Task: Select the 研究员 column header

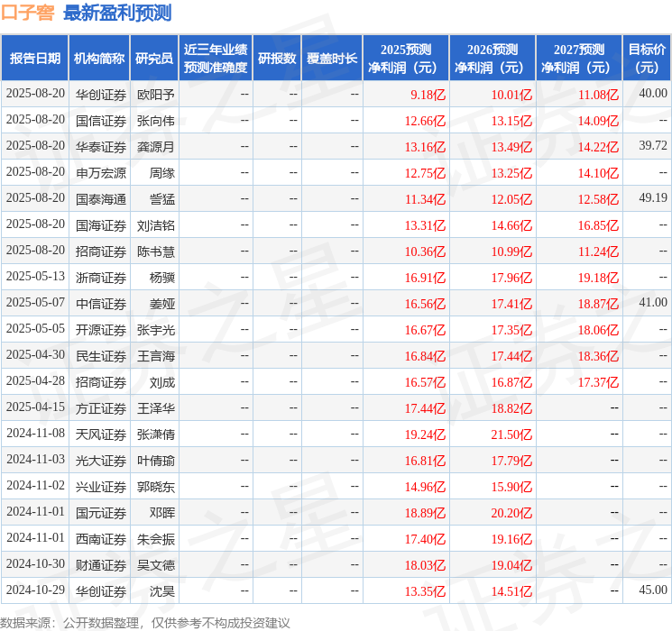Action: [154, 59]
